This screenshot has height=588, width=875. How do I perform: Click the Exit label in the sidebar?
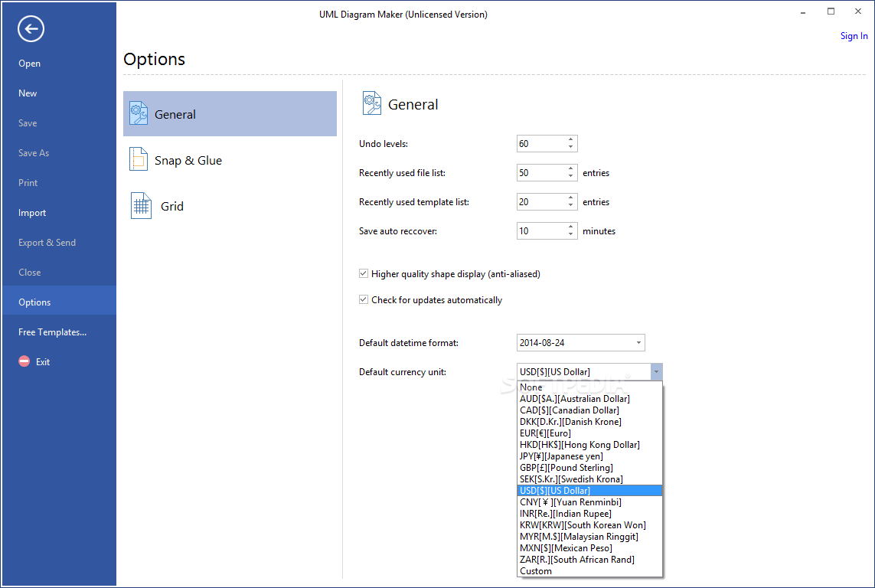coord(43,362)
